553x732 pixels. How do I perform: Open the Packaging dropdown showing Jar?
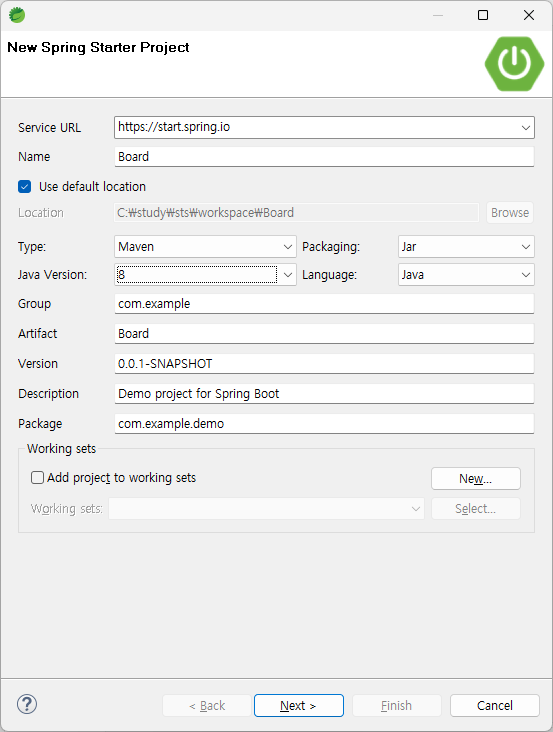[466, 246]
